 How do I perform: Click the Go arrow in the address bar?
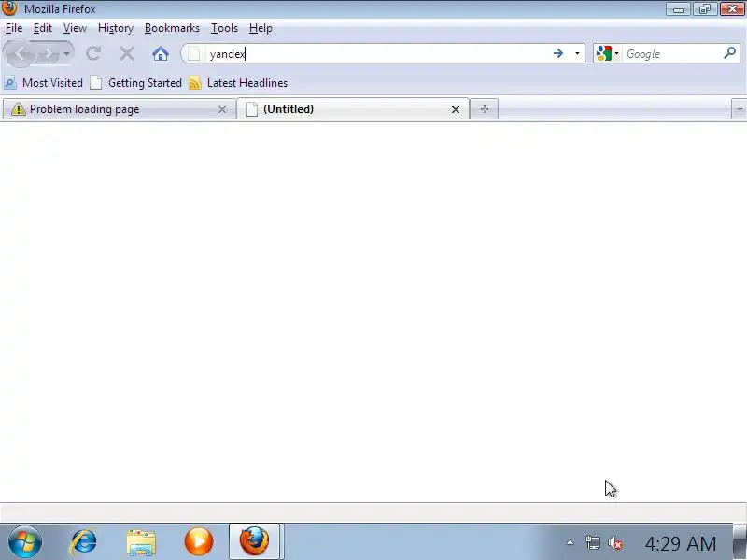(x=558, y=53)
